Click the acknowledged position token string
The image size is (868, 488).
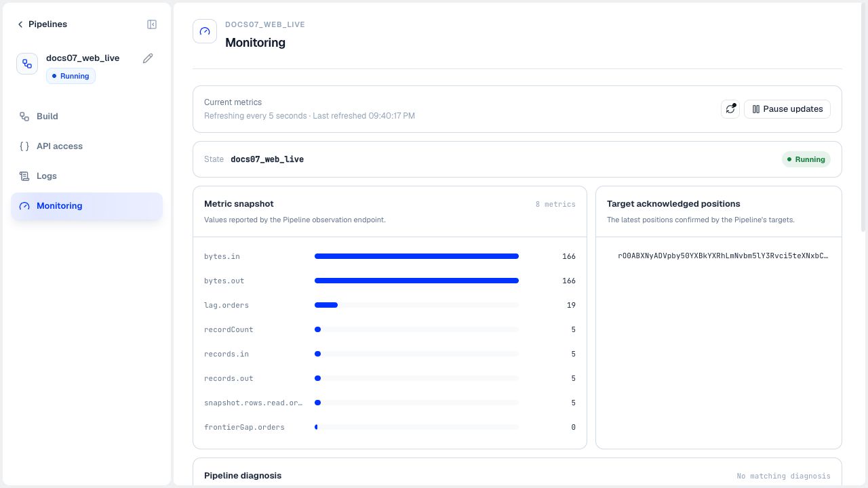723,256
